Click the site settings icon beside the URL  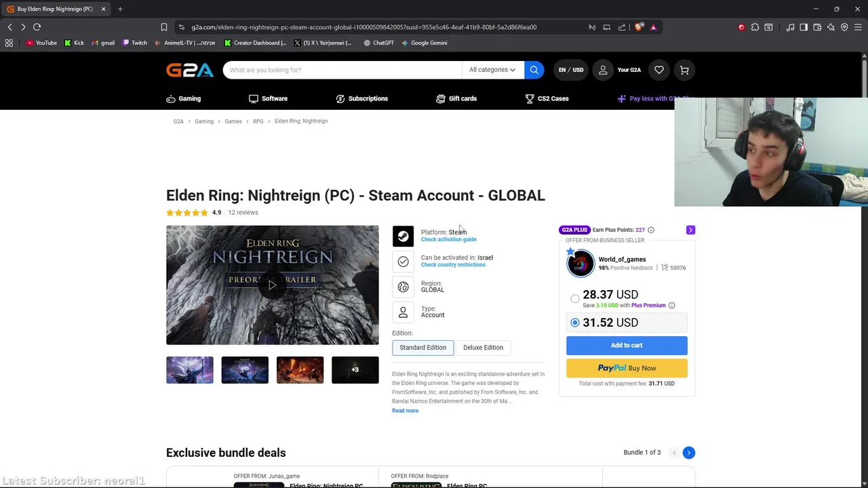pyautogui.click(x=182, y=27)
